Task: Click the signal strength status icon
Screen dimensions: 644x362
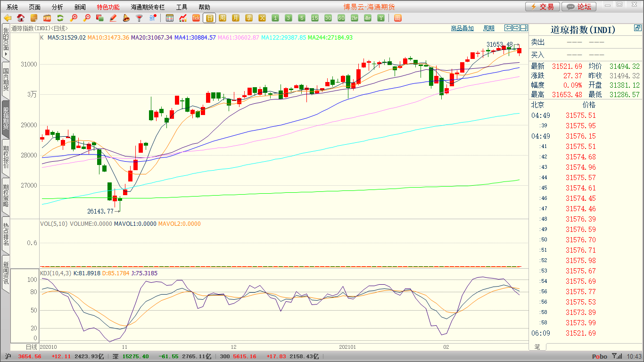Action: pos(617,357)
